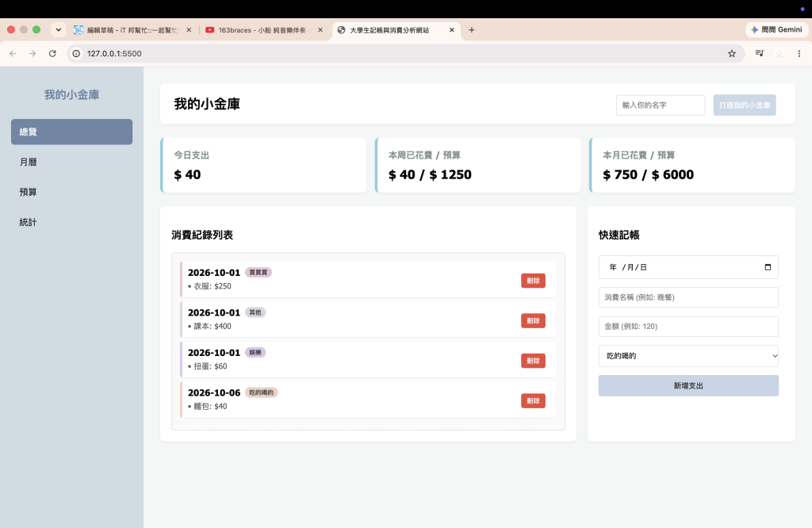The height and width of the screenshot is (528, 812).
Task: Open a new tab with the plus icon
Action: click(x=471, y=30)
